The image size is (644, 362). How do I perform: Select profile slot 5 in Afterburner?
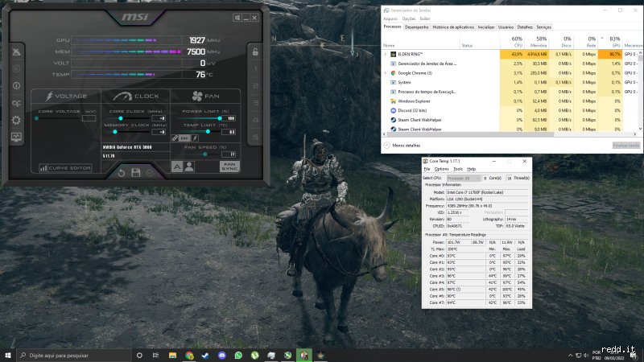click(255, 137)
